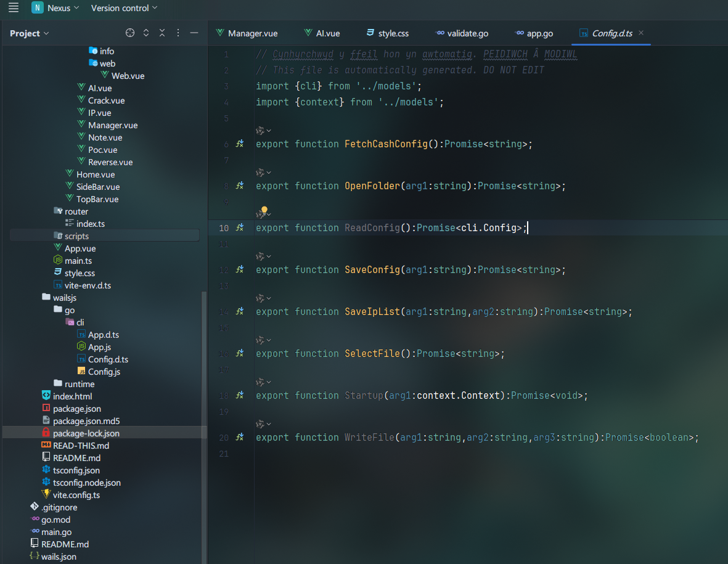The image size is (728, 564).
Task: Click the Expand Selected tree icon
Action: 146,33
